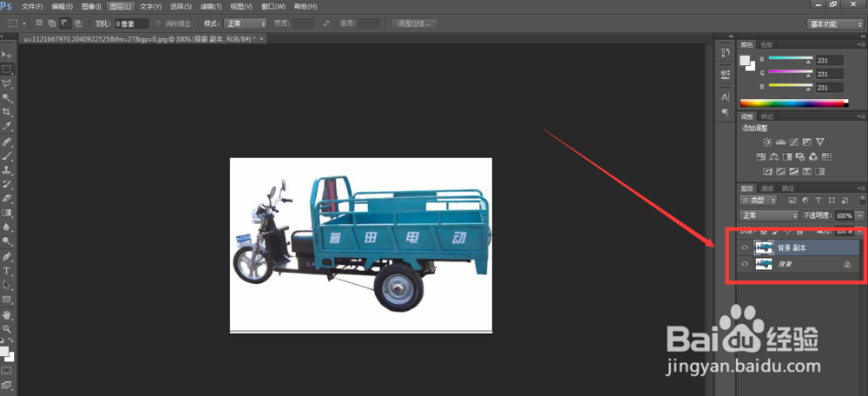Select the Rectangle shape tool
This screenshot has width=868, height=396.
tap(7, 299)
